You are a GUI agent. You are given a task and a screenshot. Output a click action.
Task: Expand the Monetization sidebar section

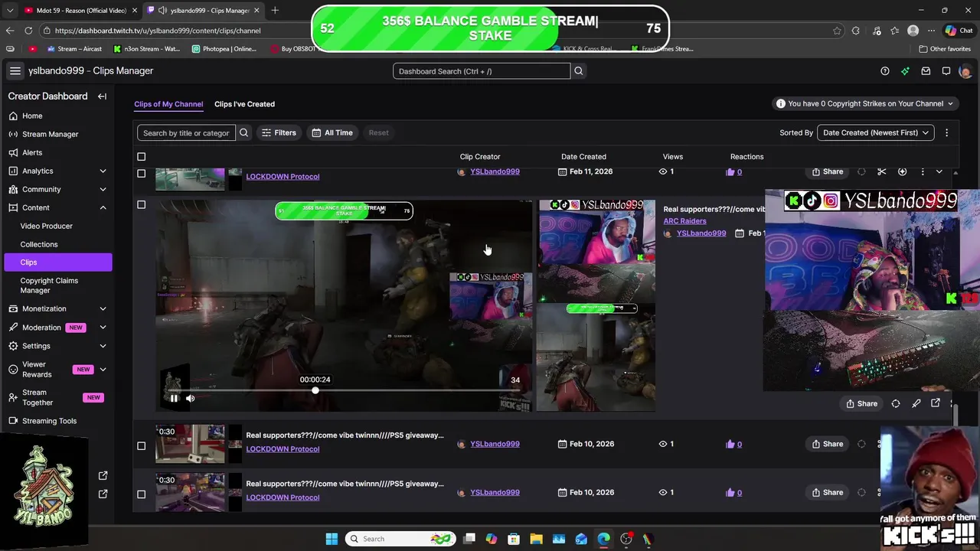(103, 308)
